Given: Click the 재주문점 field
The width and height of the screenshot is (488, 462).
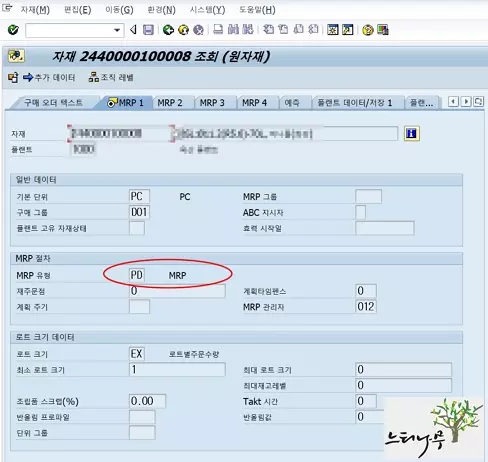Looking at the screenshot, I should click(x=177, y=291).
